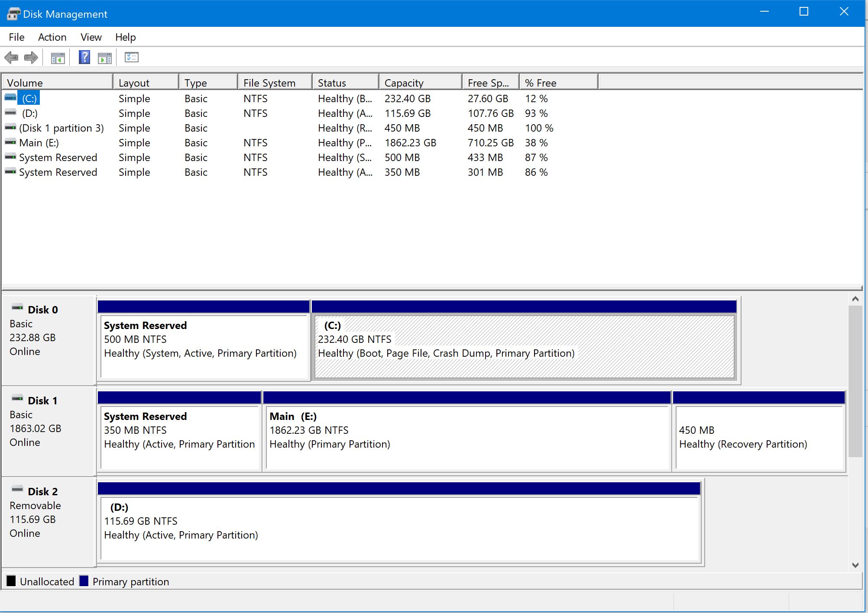
Task: Maximize the Disk Management window
Action: point(804,12)
